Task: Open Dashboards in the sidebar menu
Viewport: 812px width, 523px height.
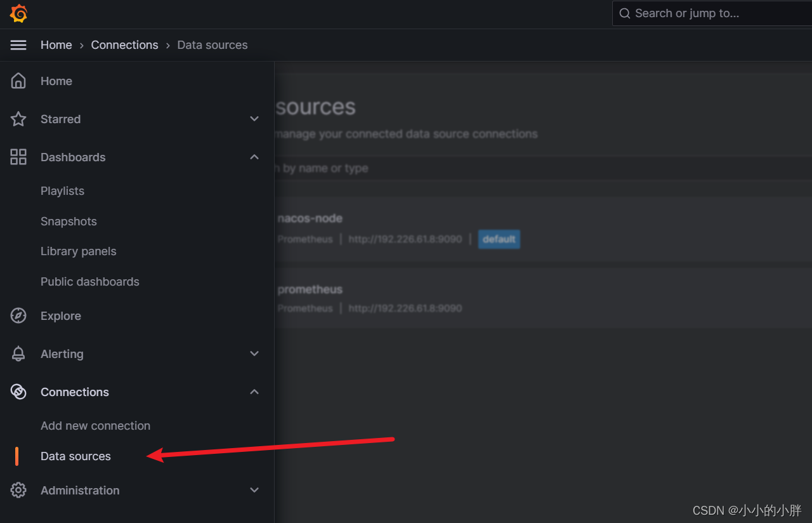Action: [x=73, y=157]
